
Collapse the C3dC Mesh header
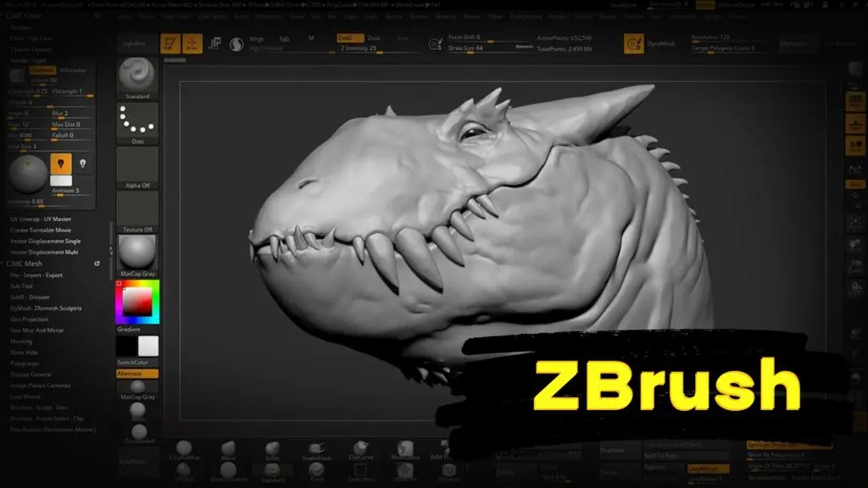(x=25, y=264)
